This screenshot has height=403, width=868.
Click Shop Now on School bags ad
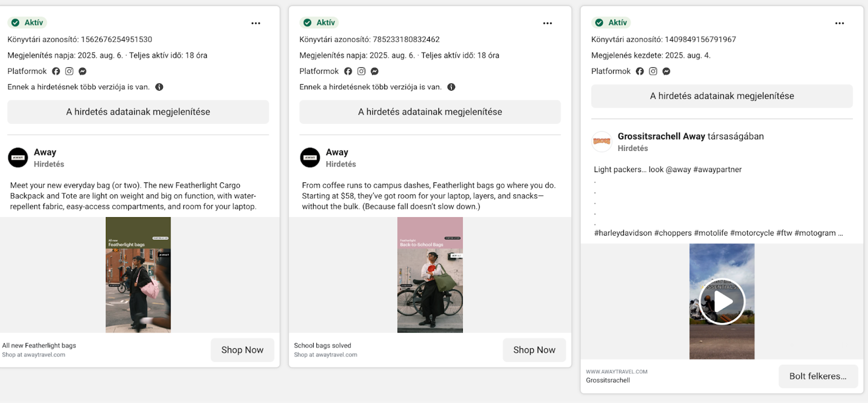click(x=534, y=350)
